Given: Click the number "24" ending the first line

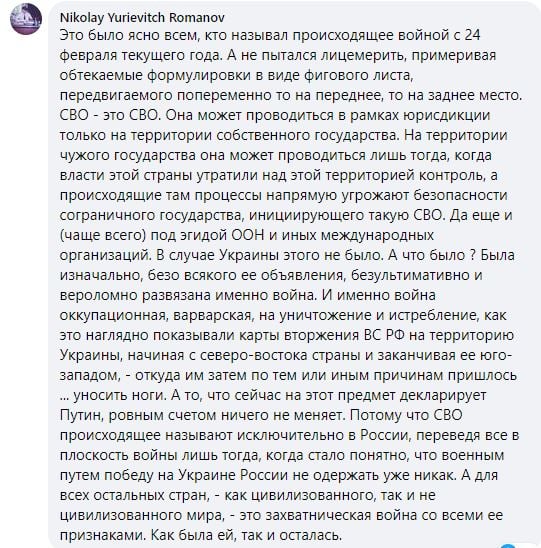Looking at the screenshot, I should click(x=472, y=35).
